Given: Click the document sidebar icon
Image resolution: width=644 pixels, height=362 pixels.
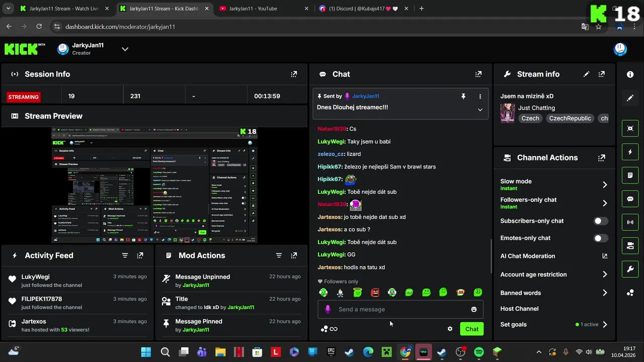Looking at the screenshot, I should click(x=630, y=175).
